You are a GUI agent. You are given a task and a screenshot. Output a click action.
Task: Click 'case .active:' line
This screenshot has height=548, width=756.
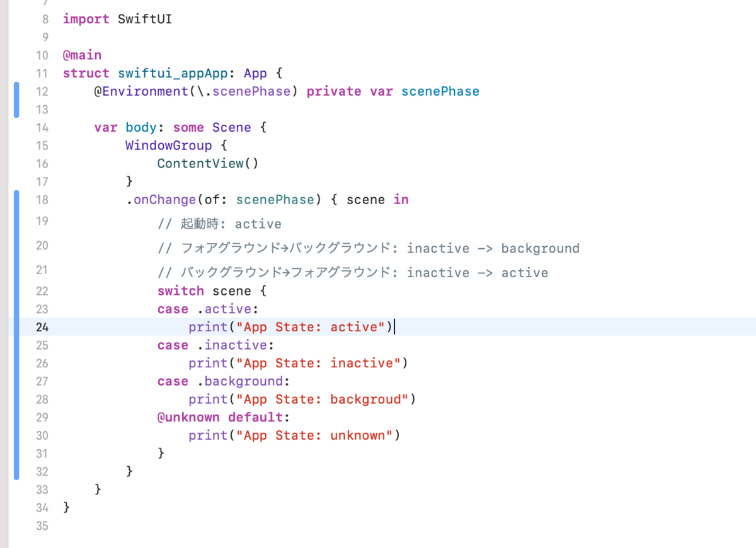[x=208, y=309]
